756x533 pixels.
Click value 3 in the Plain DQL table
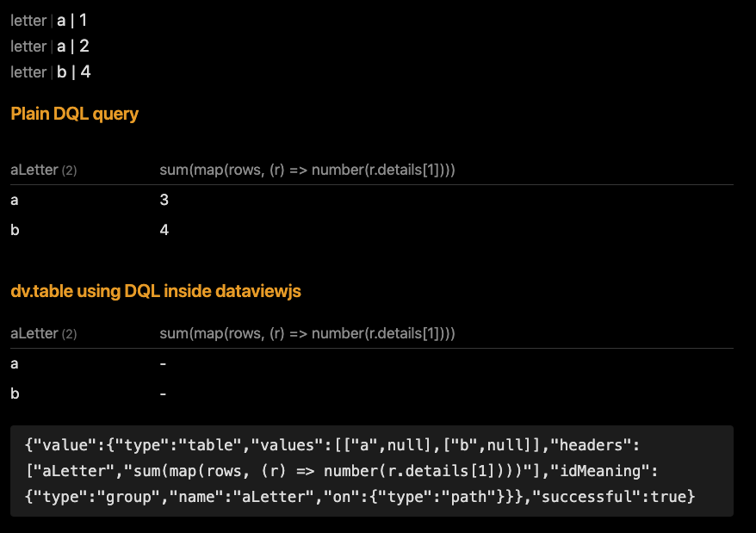pos(164,200)
